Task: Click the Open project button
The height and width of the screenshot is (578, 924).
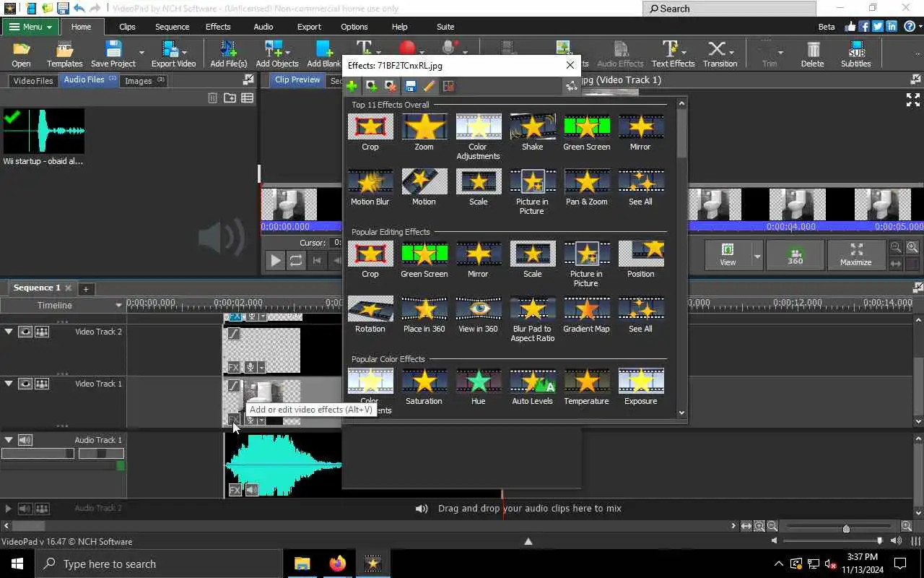Action: pos(21,53)
